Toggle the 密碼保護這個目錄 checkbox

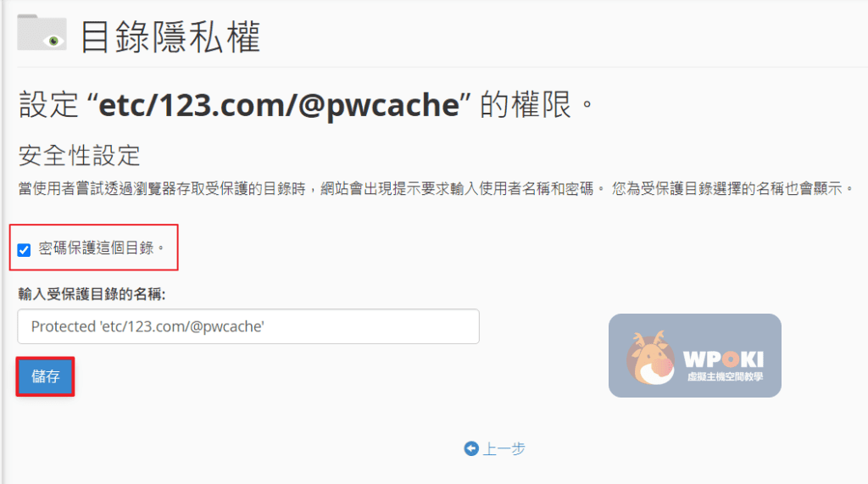click(x=24, y=250)
